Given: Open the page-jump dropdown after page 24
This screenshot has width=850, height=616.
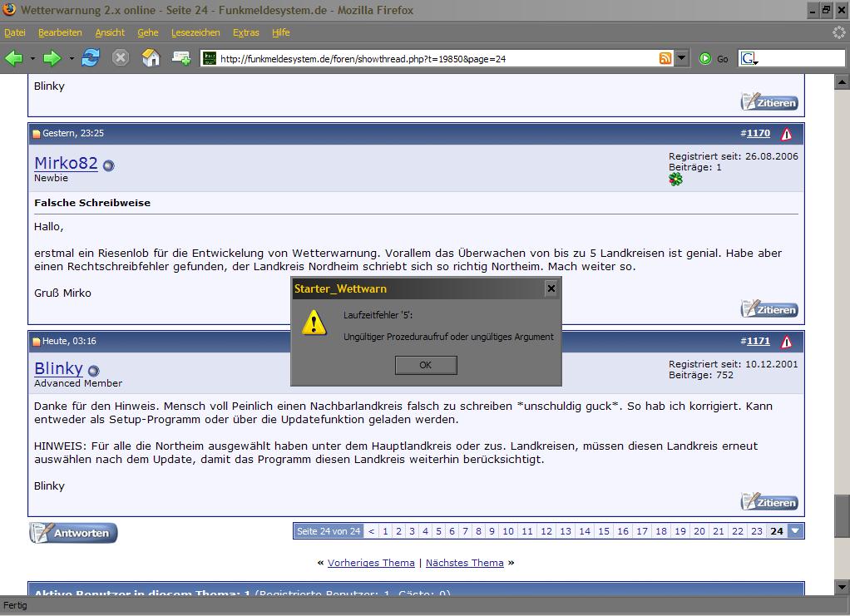Looking at the screenshot, I should 796,531.
